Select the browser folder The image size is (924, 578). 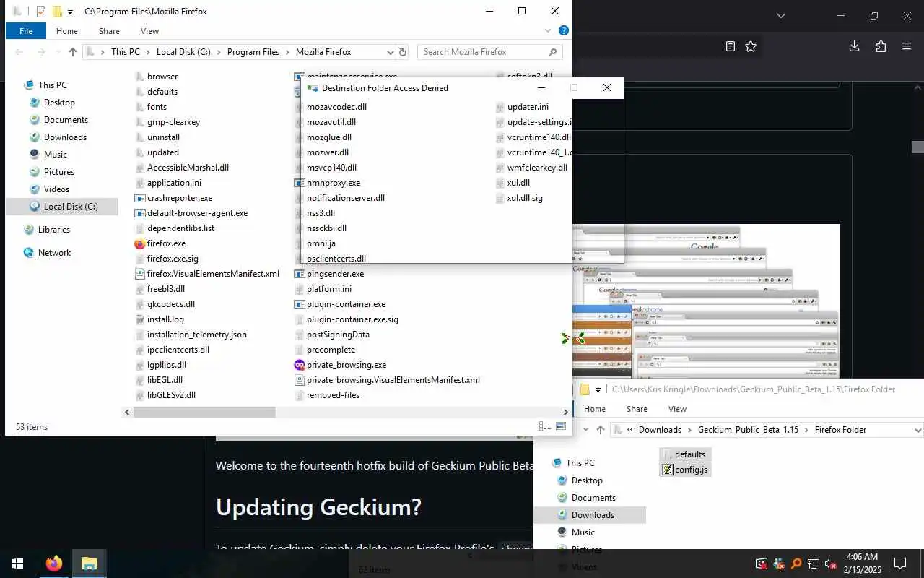[157, 77]
